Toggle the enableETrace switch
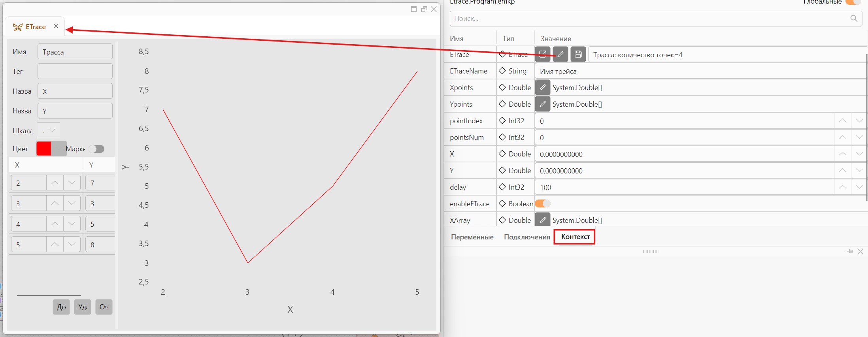 (543, 203)
